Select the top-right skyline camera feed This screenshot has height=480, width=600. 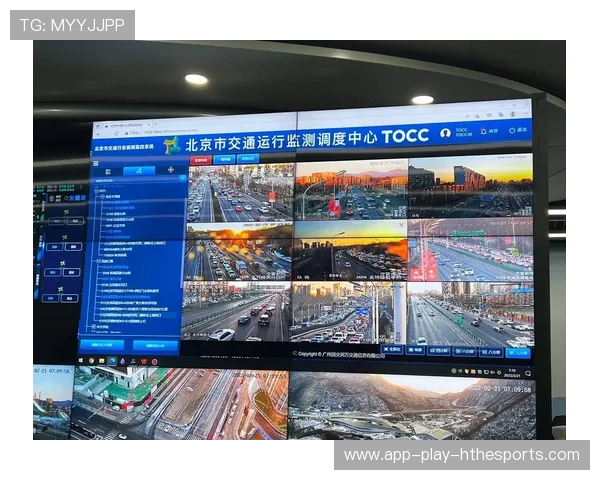click(471, 186)
